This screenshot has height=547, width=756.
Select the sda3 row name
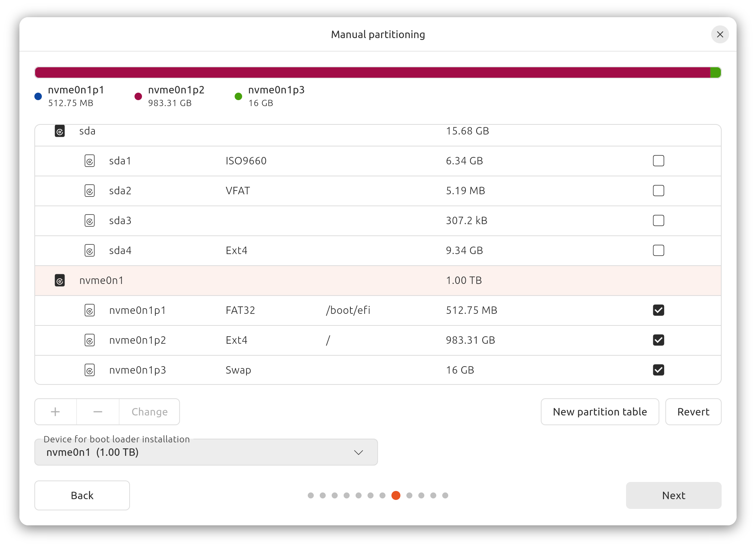tap(120, 221)
